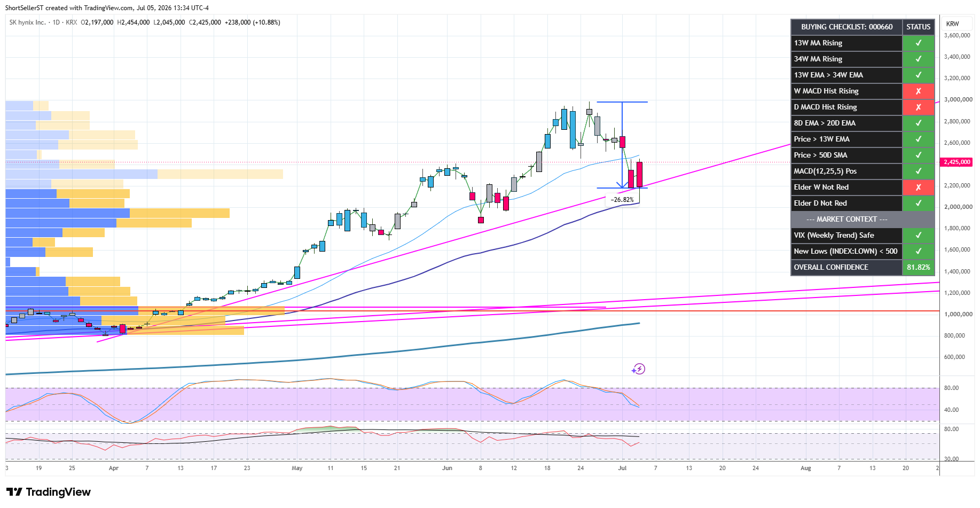Click the MARKET CONTEXT section divider row
The height and width of the screenshot is (508, 980).
[x=863, y=219]
